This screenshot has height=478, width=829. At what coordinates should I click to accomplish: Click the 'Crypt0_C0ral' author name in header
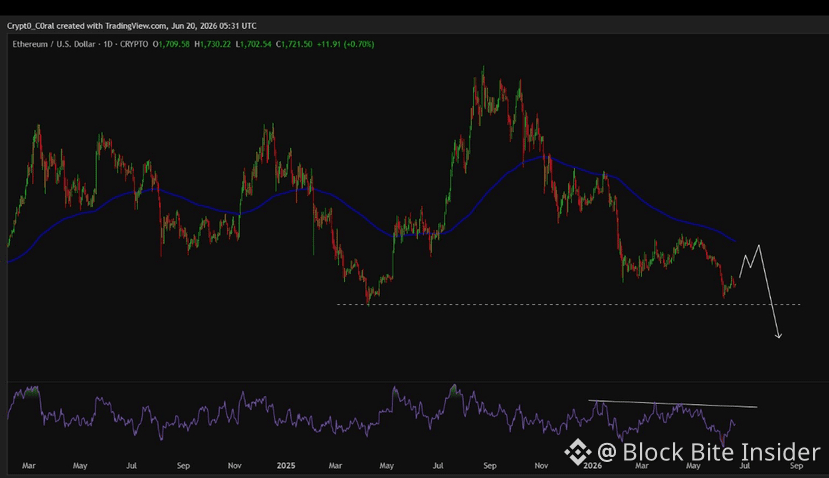click(x=30, y=26)
